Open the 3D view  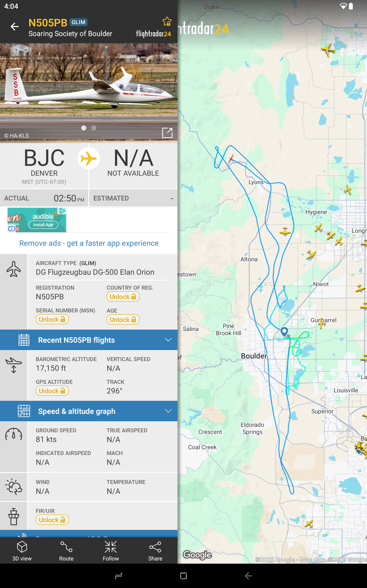22,550
